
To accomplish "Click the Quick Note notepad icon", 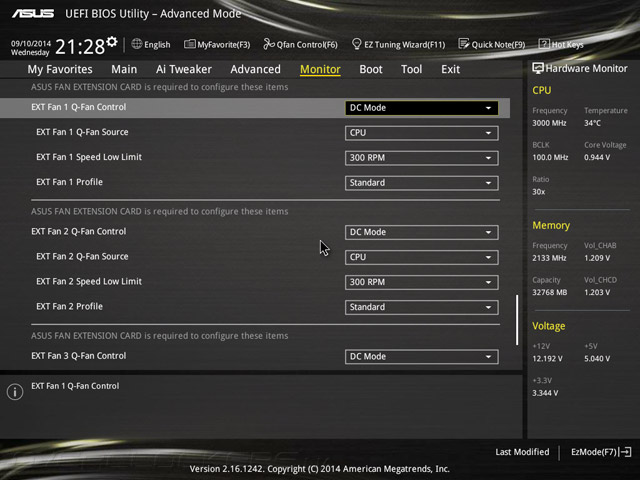I will click(464, 44).
